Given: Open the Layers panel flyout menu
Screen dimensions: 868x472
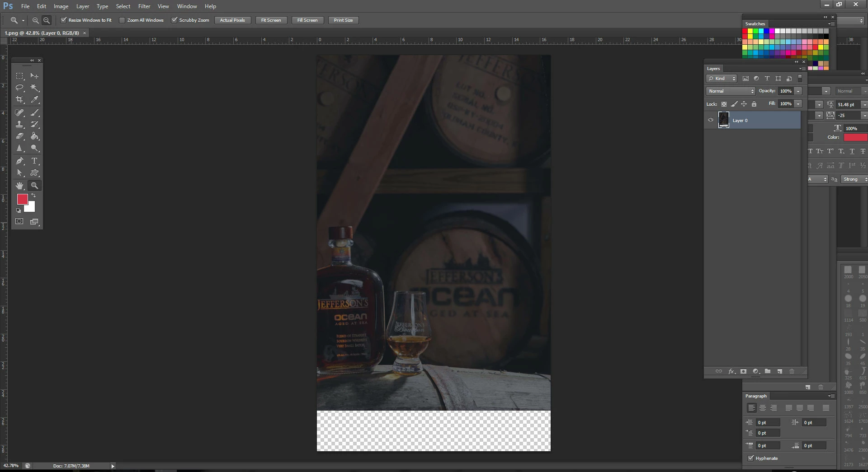Looking at the screenshot, I should [x=802, y=69].
